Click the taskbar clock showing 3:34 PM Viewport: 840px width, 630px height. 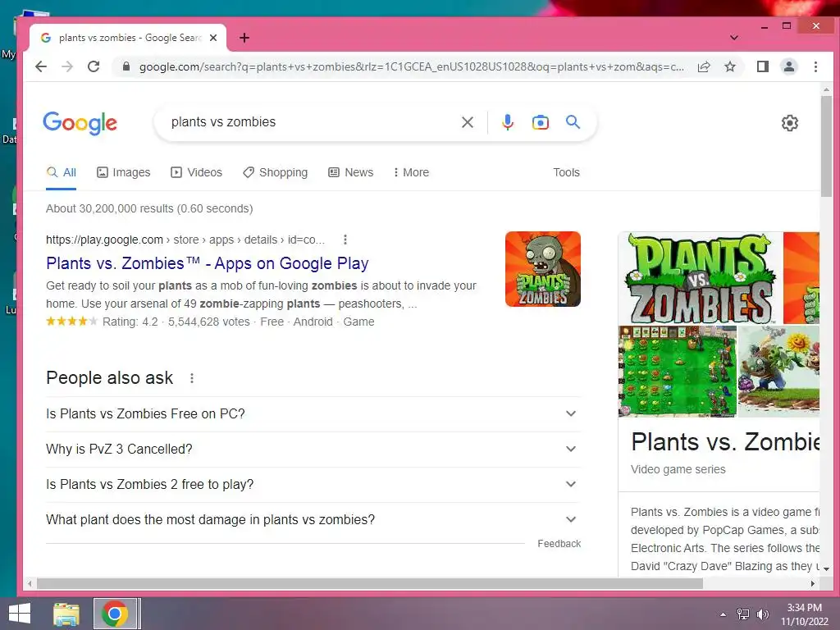coord(804,614)
